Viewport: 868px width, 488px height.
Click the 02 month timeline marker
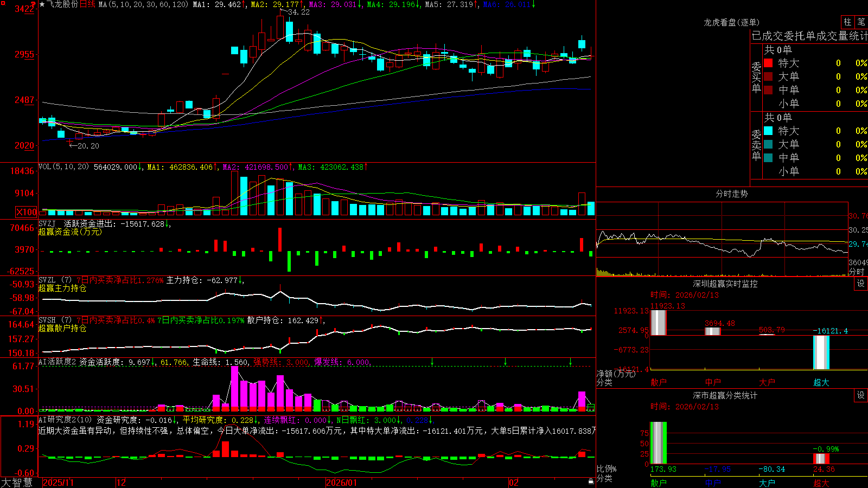point(514,483)
